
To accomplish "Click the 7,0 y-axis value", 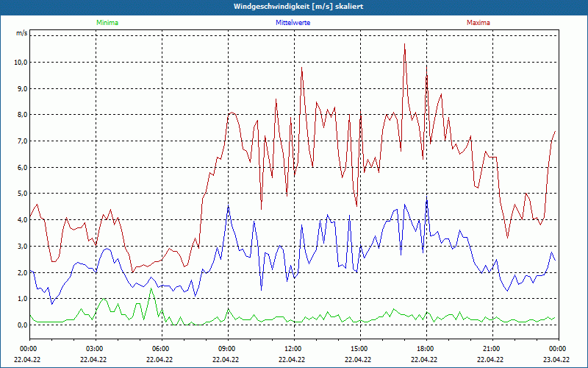I will click(23, 141).
